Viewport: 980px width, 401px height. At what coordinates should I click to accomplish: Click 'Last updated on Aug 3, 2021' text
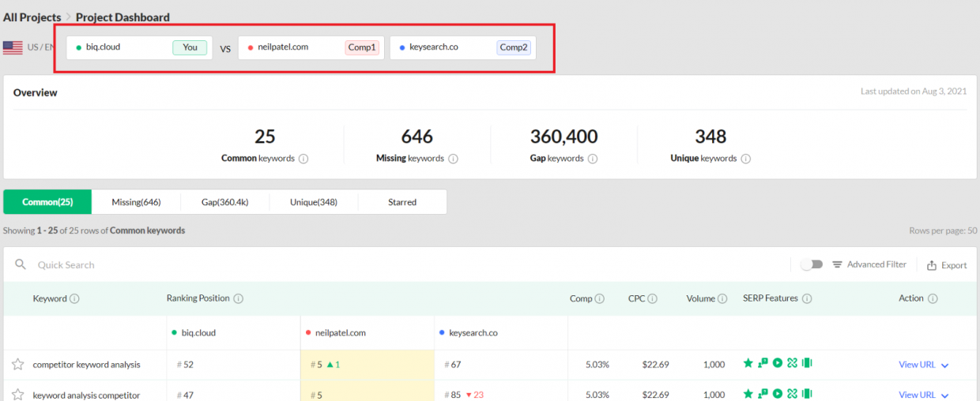[x=914, y=92]
